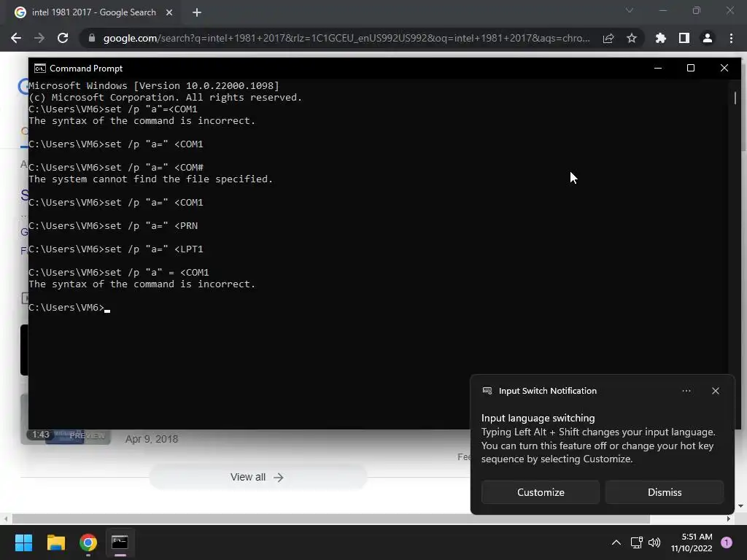The height and width of the screenshot is (560, 747).
Task: Click Chrome address bar URL
Action: 347,38
